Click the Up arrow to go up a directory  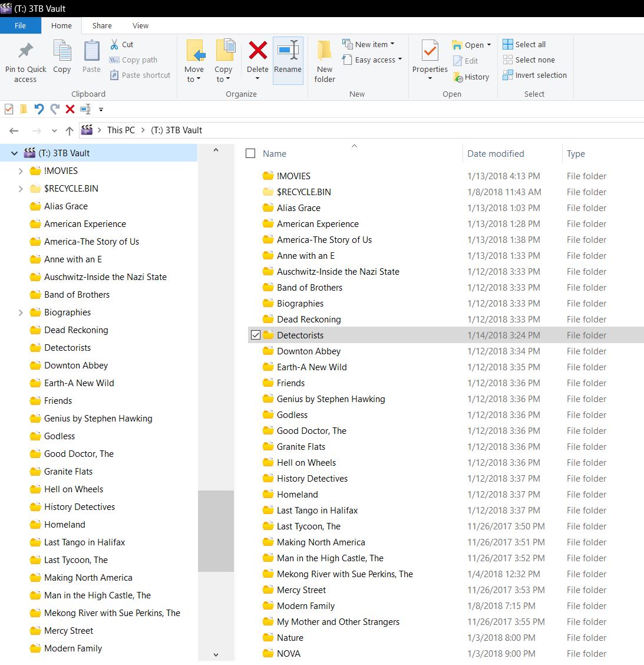(x=69, y=130)
